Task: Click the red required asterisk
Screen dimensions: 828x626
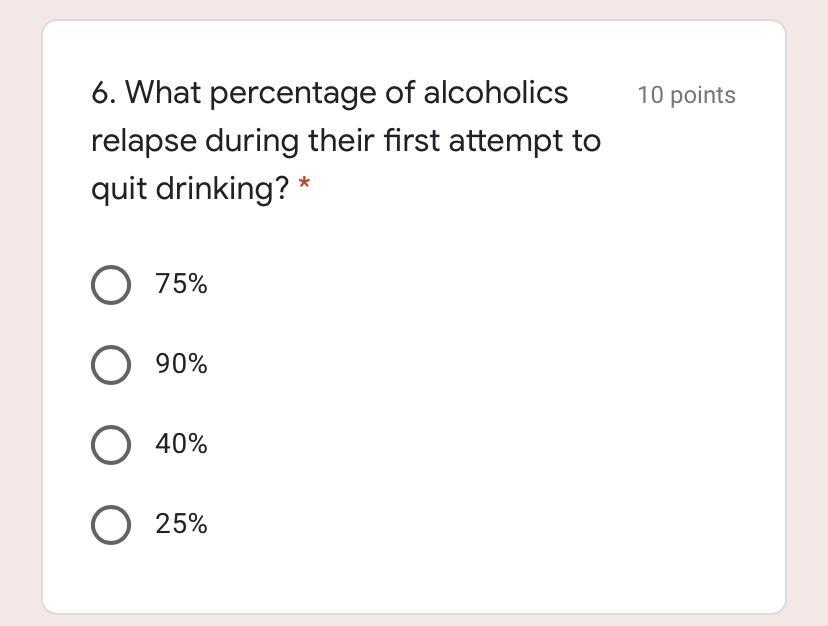Action: tap(305, 186)
